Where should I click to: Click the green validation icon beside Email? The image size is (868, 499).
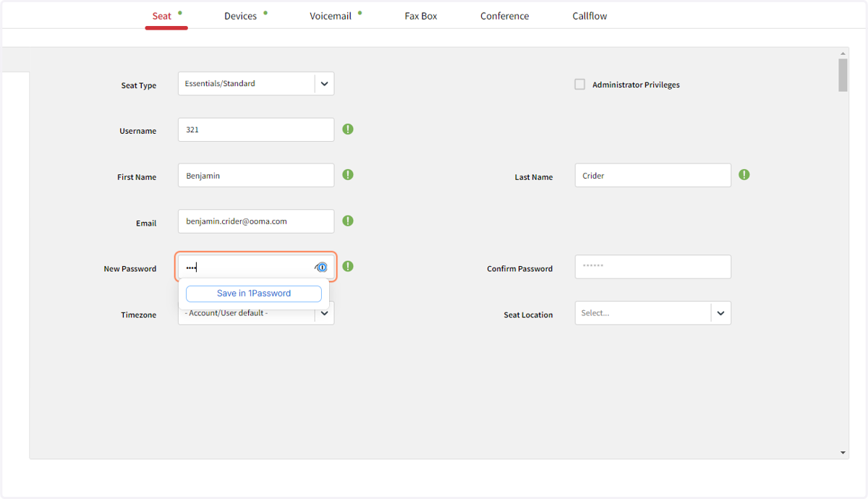click(x=348, y=221)
